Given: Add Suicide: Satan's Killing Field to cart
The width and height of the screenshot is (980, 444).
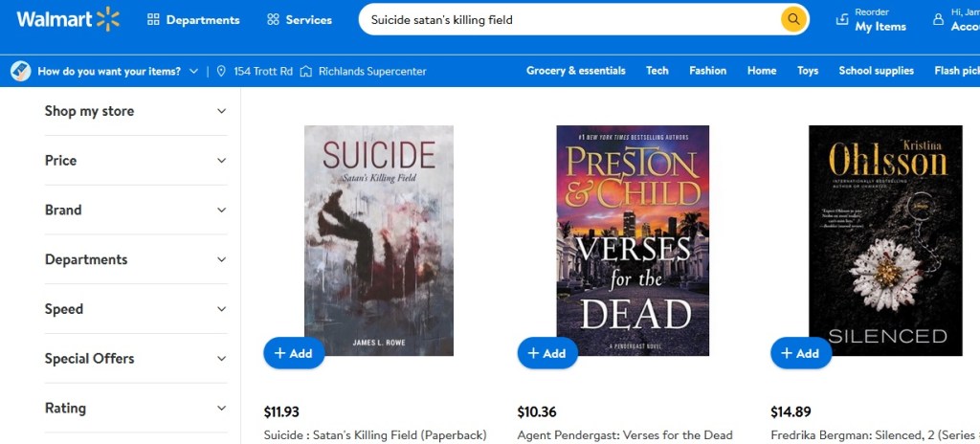Looking at the screenshot, I should coord(294,353).
